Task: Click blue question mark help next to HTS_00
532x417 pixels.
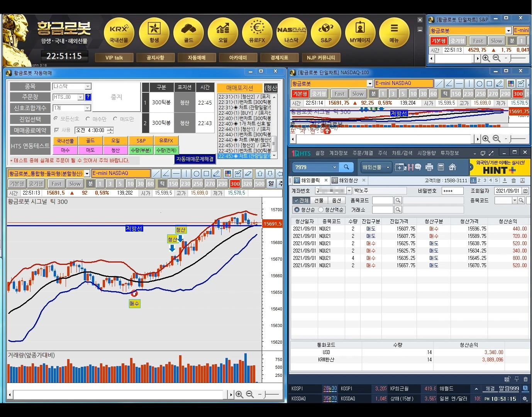Action: pyautogui.click(x=88, y=97)
